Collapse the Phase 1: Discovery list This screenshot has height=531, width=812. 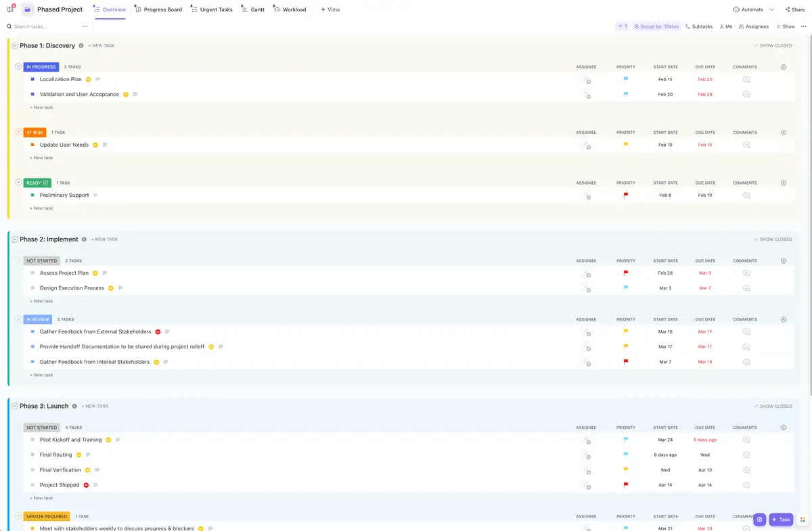coord(14,46)
